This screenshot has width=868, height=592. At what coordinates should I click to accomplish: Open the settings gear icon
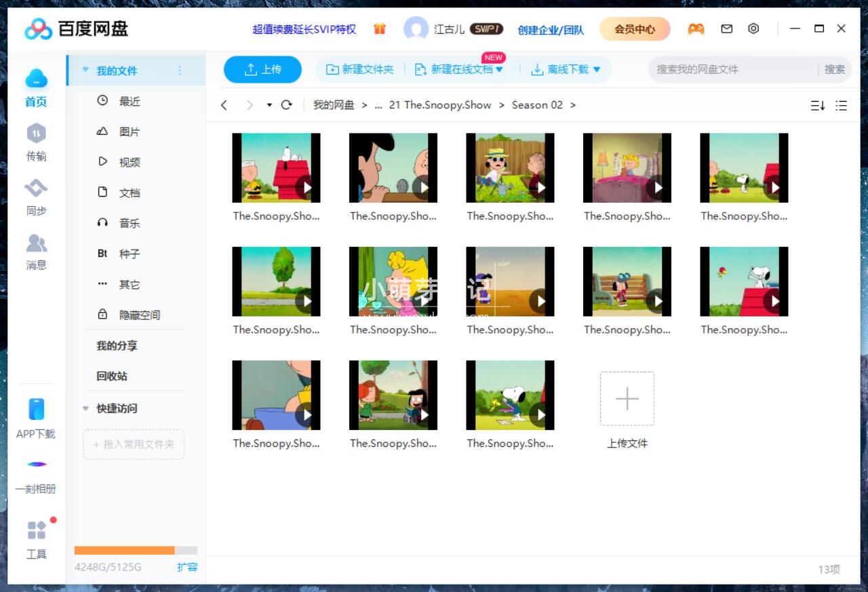[753, 29]
